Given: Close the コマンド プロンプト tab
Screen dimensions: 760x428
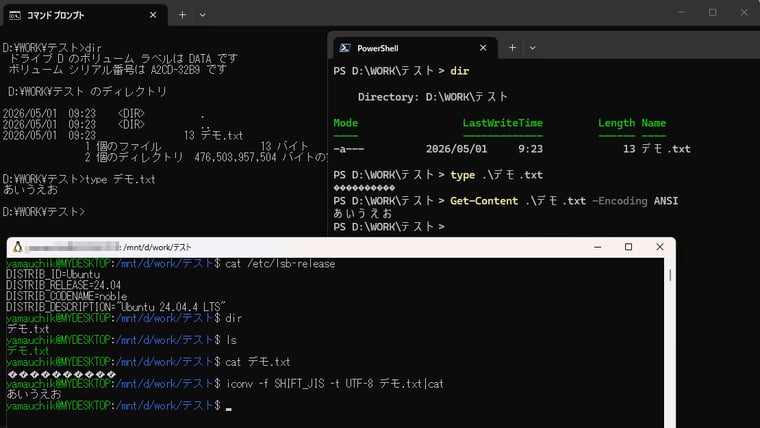Looking at the screenshot, I should coord(153,15).
